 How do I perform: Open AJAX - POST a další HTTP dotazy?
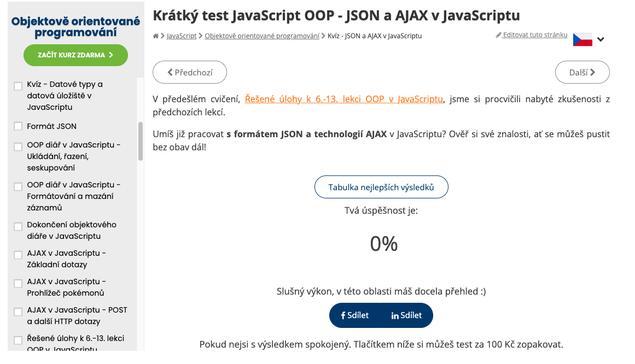(77, 315)
